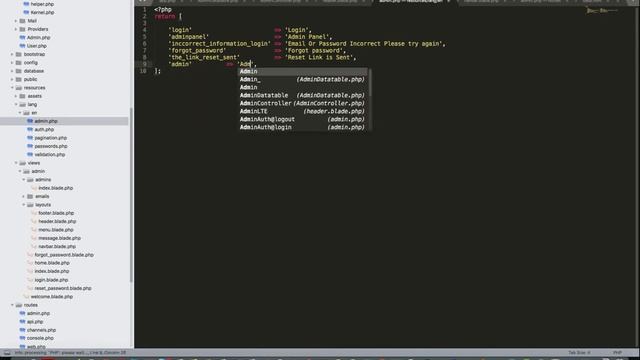
Task: Click the User.php file icon
Action: pos(22,46)
